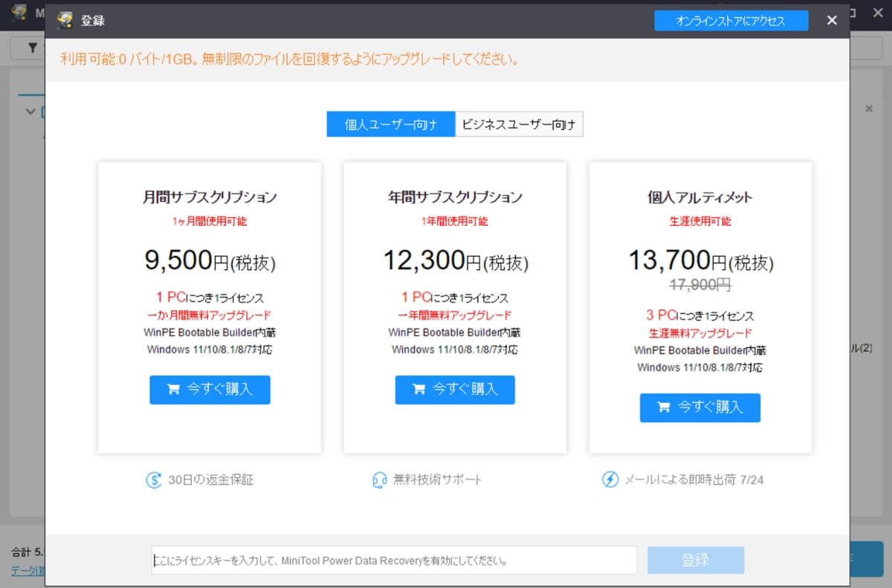Click the 生涯無料アップグレード text
The width and height of the screenshot is (892, 588).
coord(700,333)
